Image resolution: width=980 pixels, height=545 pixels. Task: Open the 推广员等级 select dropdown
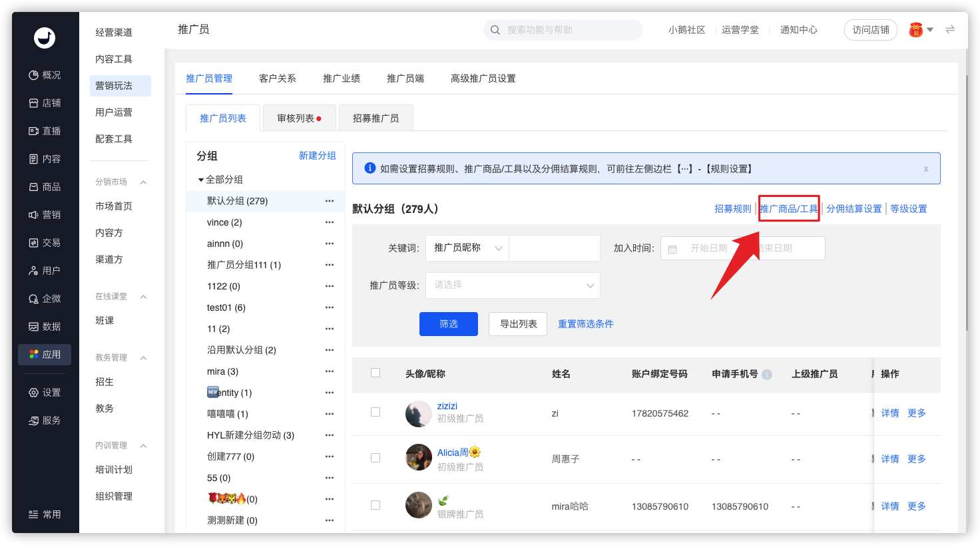point(513,285)
